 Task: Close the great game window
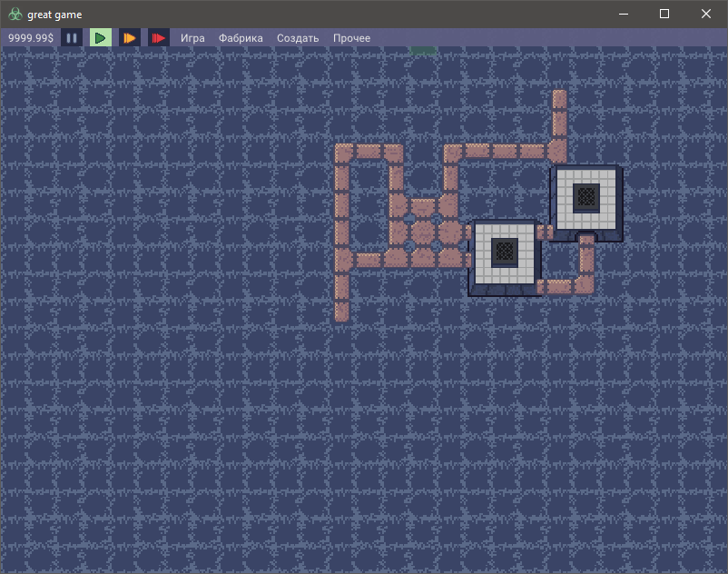[x=705, y=14]
